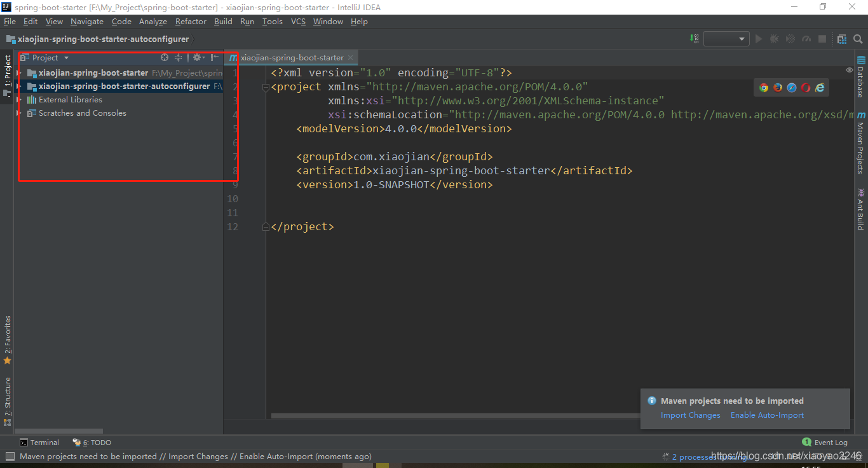The height and width of the screenshot is (468, 868).
Task: Open the TODO tool window
Action: (92, 443)
